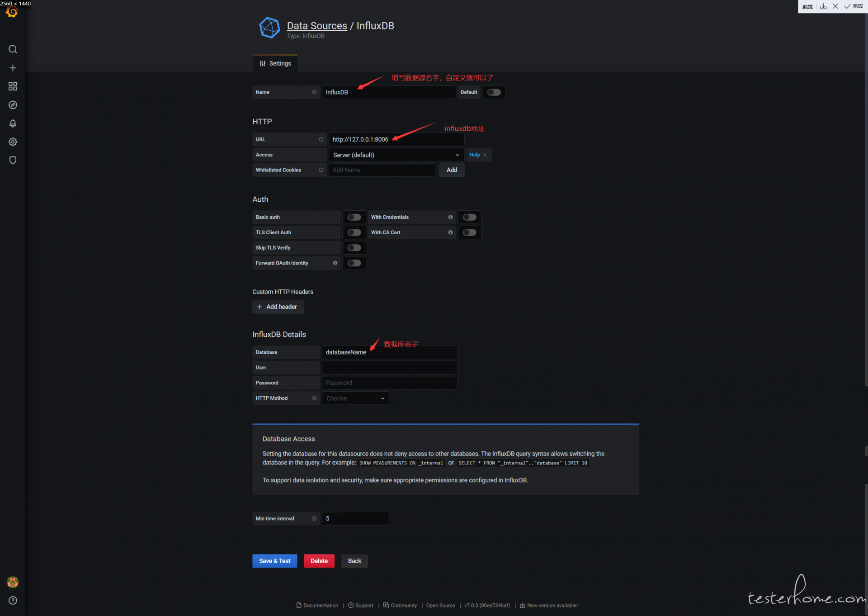Image resolution: width=868 pixels, height=616 pixels.
Task: Enable the With Credentials switch
Action: pos(469,217)
